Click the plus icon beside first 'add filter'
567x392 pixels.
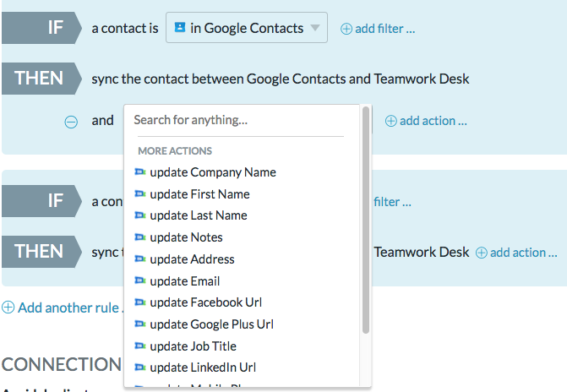coord(346,29)
